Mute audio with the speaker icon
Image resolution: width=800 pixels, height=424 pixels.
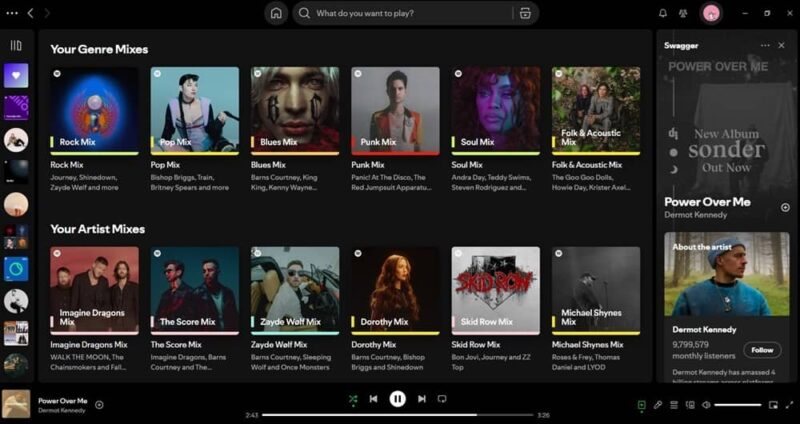click(706, 405)
